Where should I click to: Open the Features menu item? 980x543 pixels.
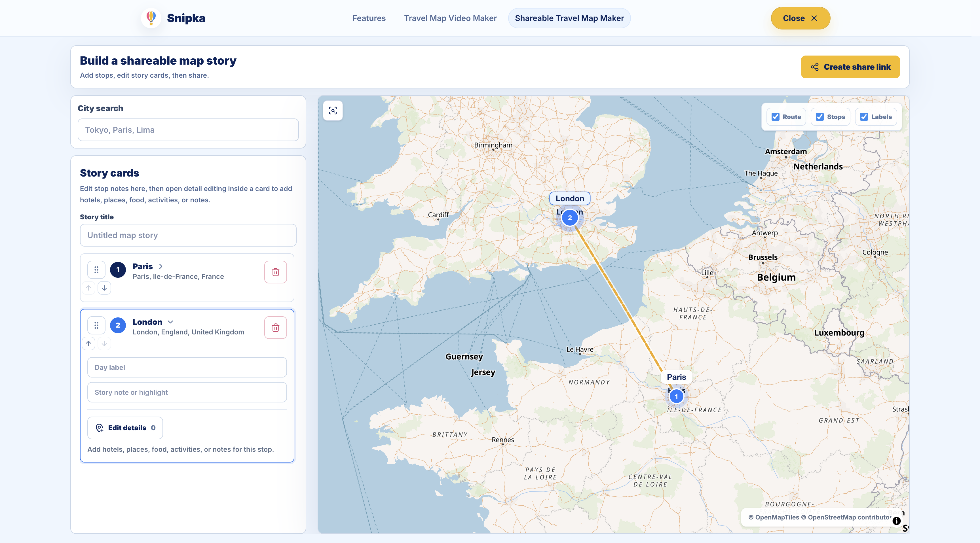[369, 18]
